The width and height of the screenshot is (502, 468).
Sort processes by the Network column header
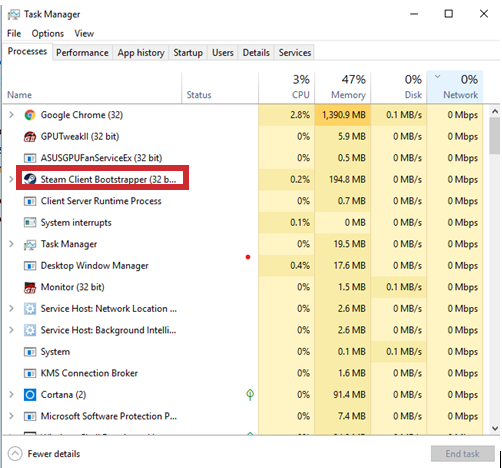(x=455, y=88)
